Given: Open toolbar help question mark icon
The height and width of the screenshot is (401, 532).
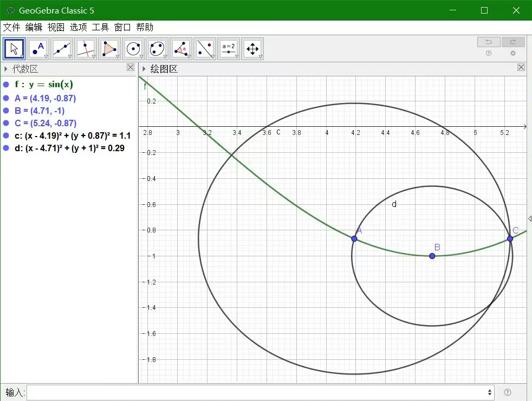Looking at the screenshot, I should point(489,53).
